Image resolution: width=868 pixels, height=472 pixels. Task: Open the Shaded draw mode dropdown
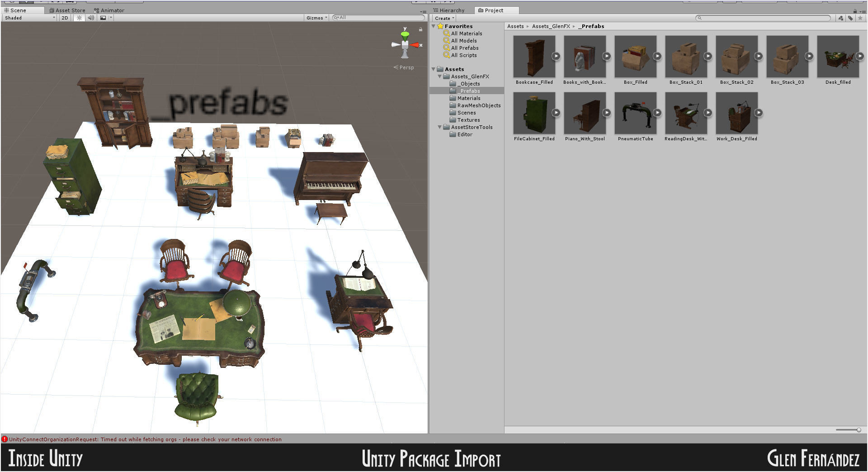click(30, 18)
